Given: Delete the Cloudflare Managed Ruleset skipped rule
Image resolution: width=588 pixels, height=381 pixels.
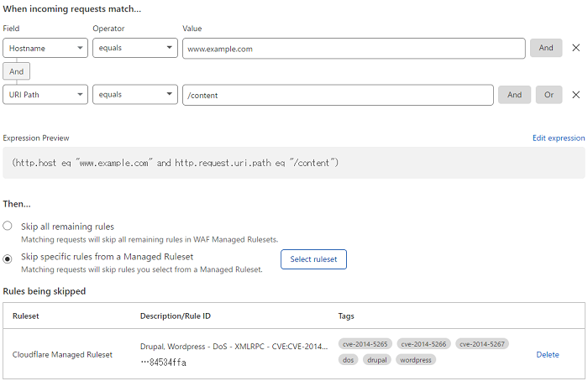Looking at the screenshot, I should 547,354.
